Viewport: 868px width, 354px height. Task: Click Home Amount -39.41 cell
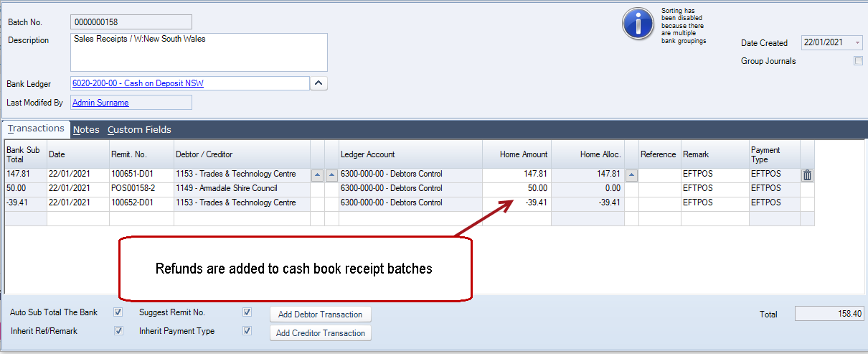click(516, 203)
